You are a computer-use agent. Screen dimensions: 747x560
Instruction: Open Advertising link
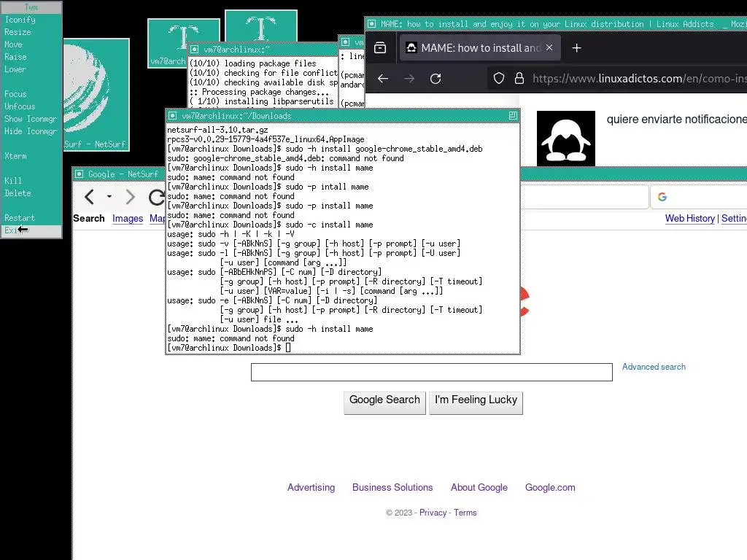pos(311,487)
